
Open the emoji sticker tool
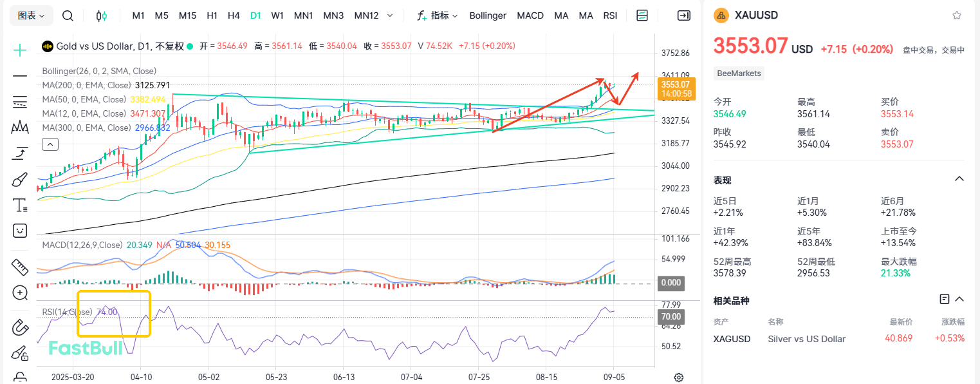click(20, 231)
